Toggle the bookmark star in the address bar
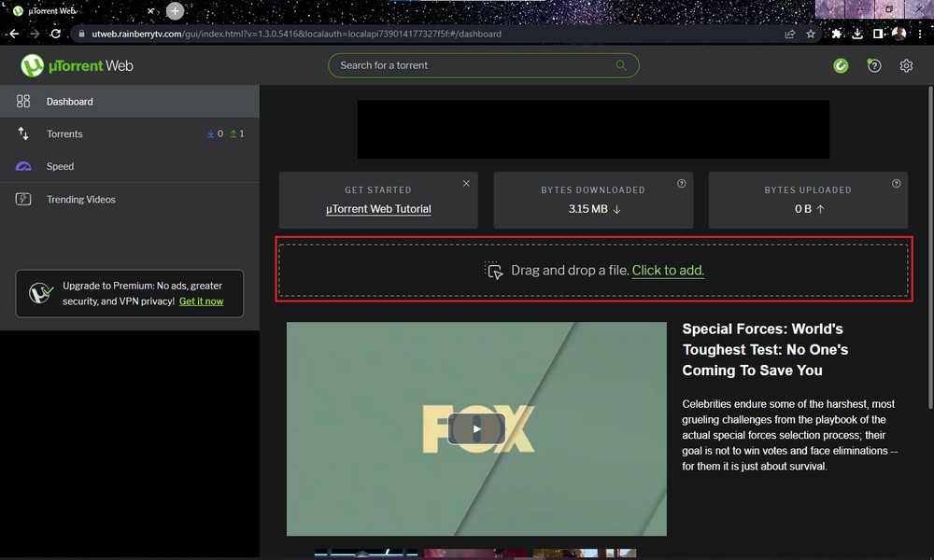The image size is (934, 560). (x=811, y=33)
